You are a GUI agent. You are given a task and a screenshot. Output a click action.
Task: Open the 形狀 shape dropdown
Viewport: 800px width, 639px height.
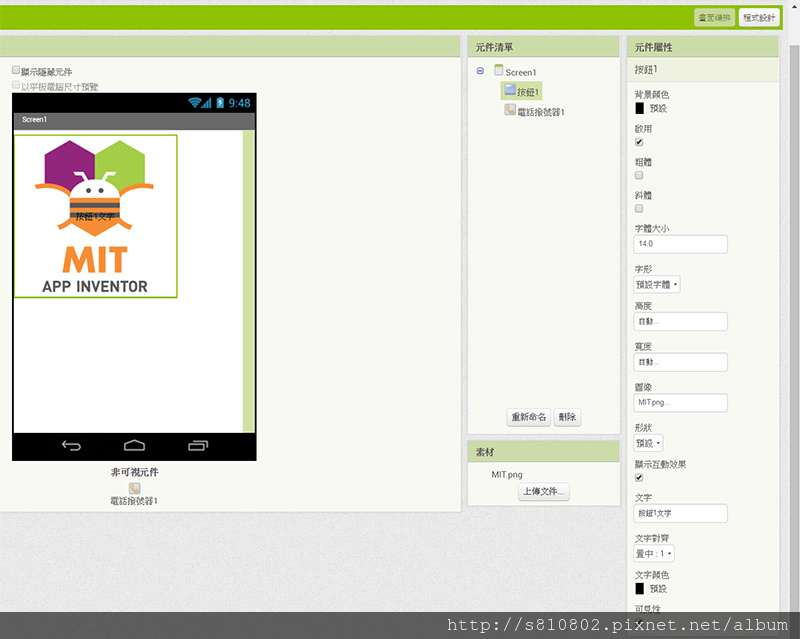coord(648,443)
